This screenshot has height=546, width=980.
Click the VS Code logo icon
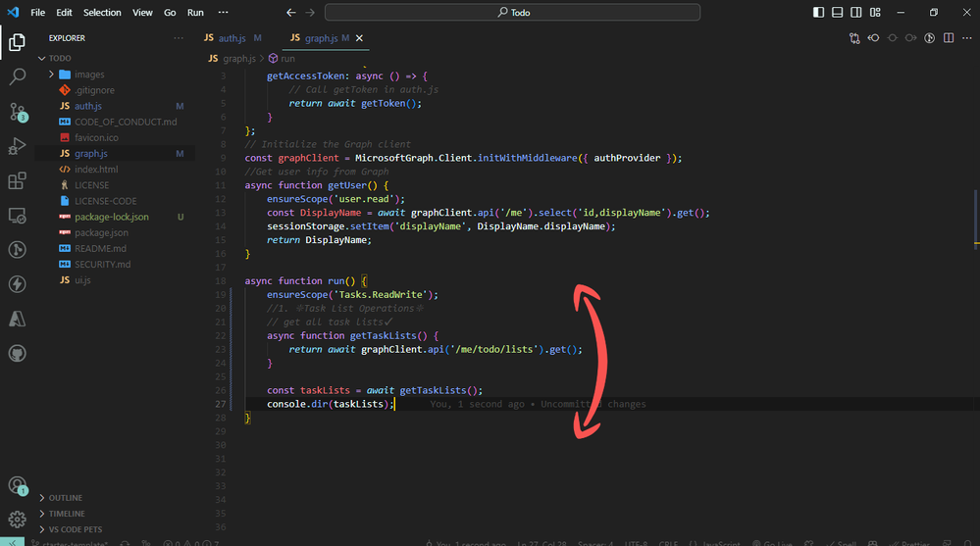click(x=13, y=12)
